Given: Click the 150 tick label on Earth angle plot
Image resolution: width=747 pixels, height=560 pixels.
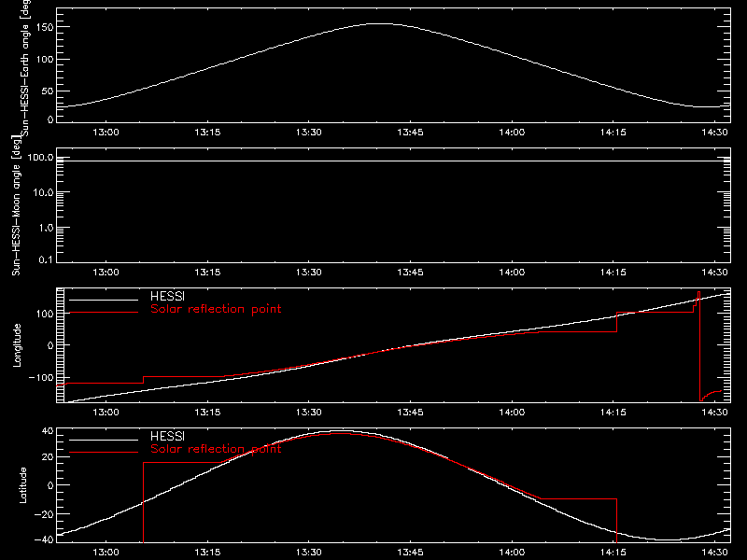Looking at the screenshot, I should [44, 28].
